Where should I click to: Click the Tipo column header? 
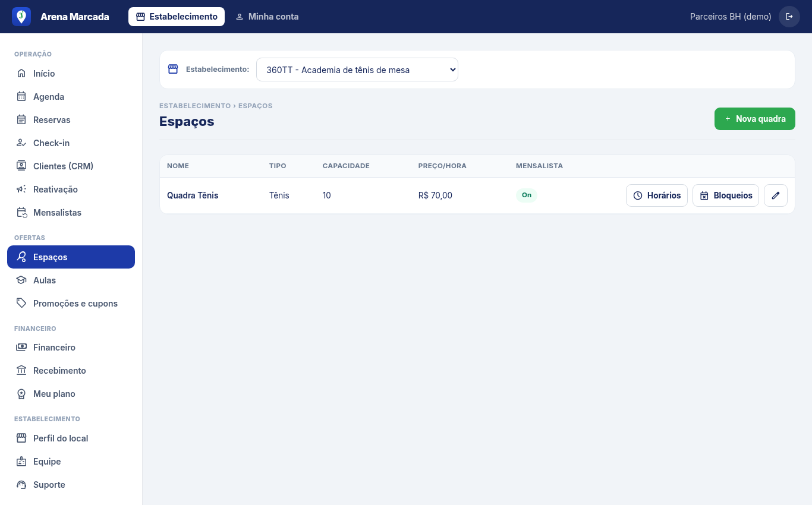278,166
